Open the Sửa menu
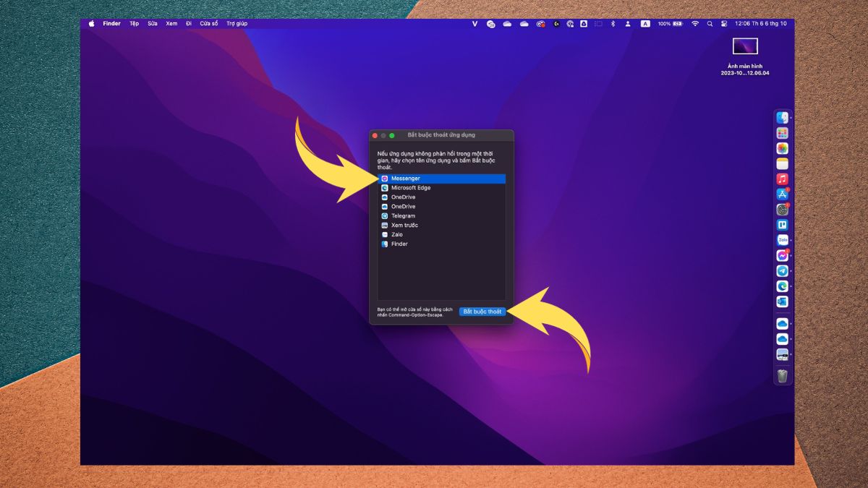 [x=153, y=24]
